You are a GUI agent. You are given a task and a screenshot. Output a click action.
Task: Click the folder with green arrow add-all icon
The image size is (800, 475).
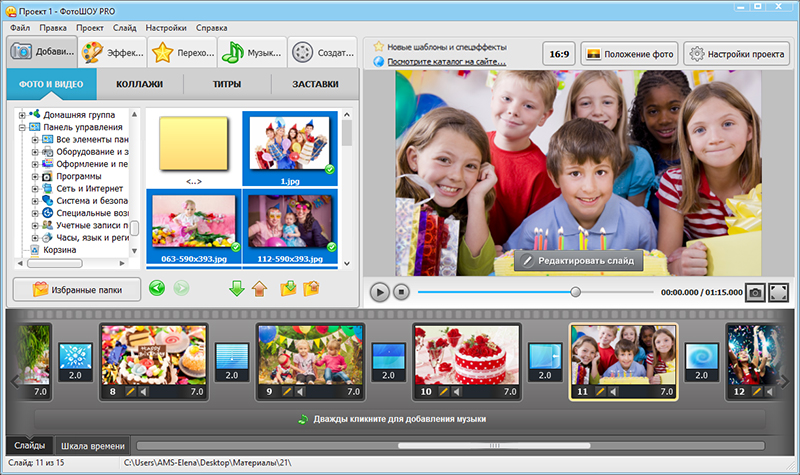coord(288,288)
